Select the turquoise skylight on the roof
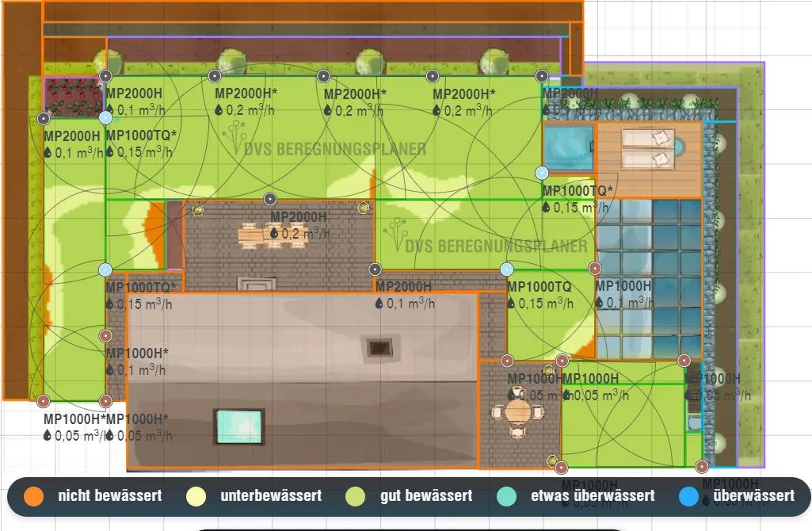The image size is (812, 531). [239, 426]
